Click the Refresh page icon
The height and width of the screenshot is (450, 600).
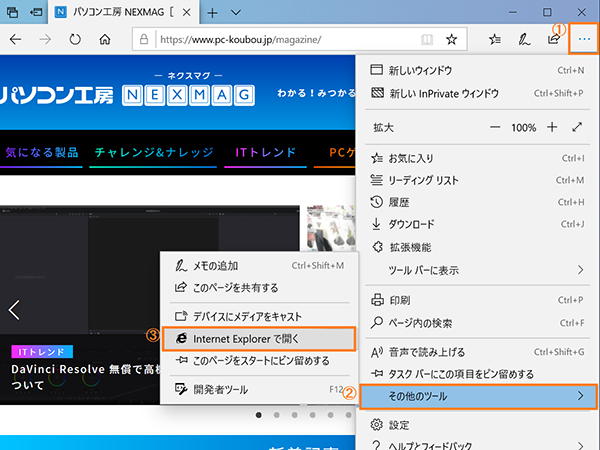(75, 40)
